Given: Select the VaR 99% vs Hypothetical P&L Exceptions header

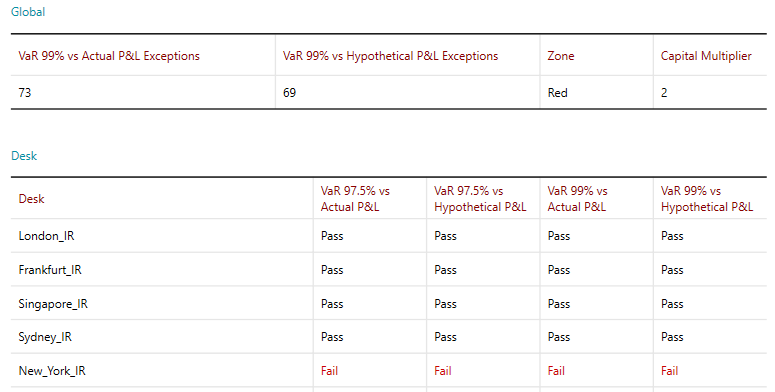Looking at the screenshot, I should point(390,56).
